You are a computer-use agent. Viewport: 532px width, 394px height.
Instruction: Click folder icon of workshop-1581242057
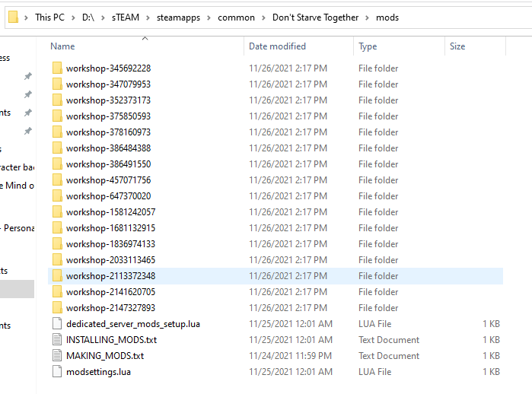57,212
